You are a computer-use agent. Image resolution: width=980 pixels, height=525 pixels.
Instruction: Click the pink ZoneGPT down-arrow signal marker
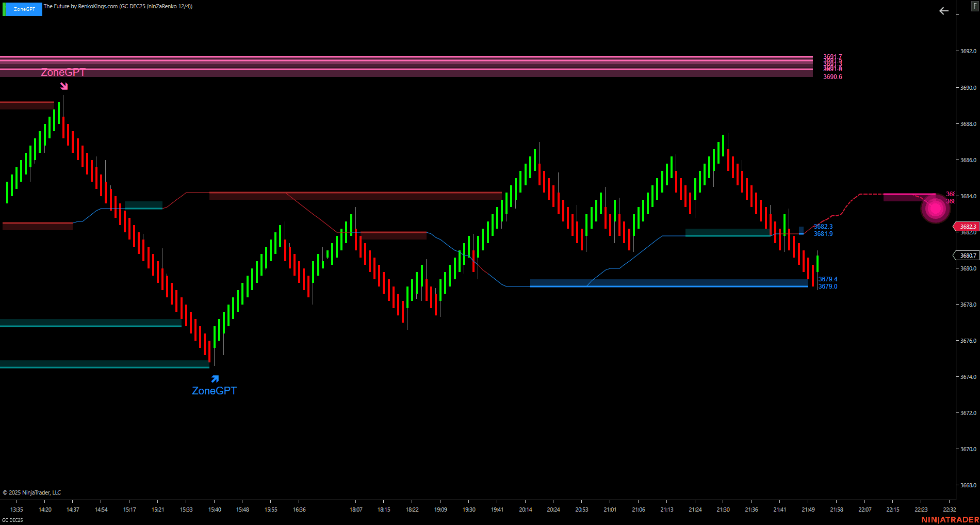click(x=64, y=86)
